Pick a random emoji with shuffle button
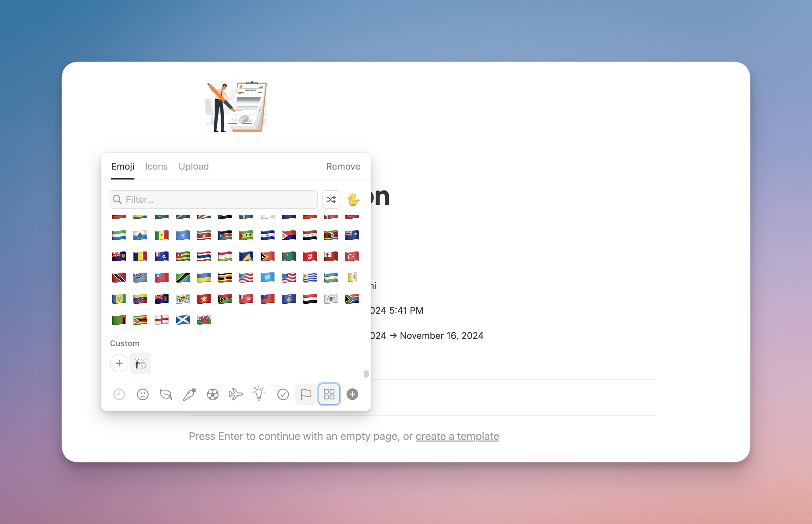Image resolution: width=812 pixels, height=524 pixels. tap(331, 199)
